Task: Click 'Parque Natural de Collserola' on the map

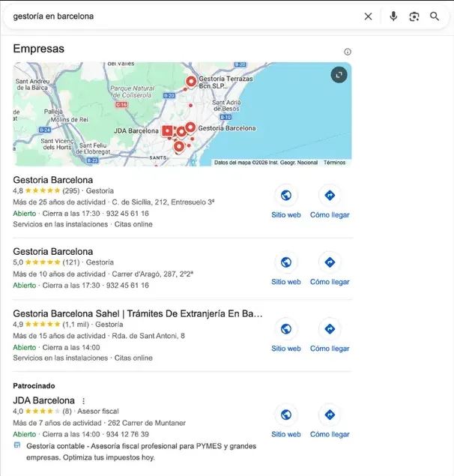Action: coord(133,91)
